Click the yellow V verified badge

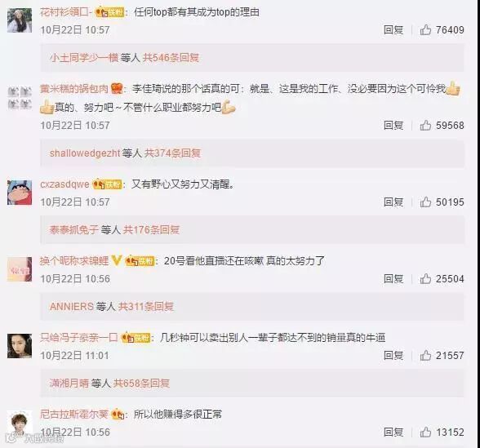(116, 261)
